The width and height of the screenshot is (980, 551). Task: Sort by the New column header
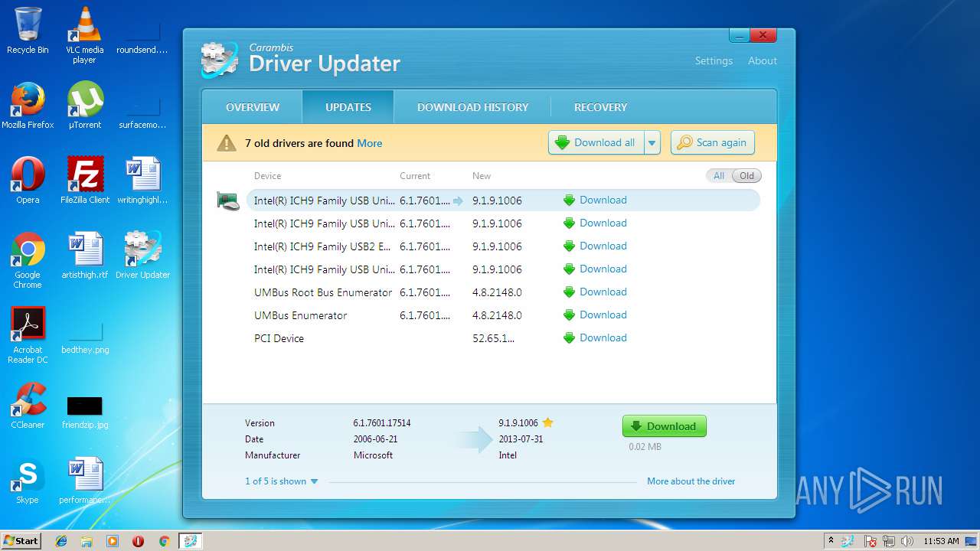click(482, 176)
